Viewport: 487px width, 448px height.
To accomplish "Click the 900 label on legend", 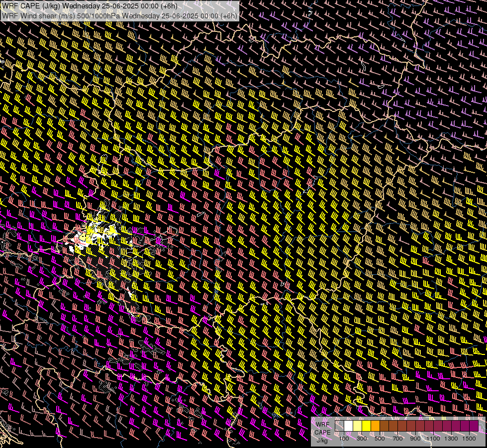I will click(x=415, y=439).
